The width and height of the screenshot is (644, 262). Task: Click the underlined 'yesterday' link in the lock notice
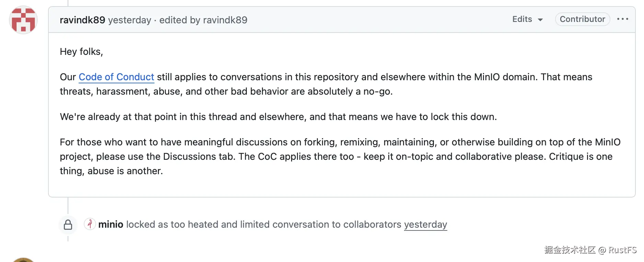425,224
